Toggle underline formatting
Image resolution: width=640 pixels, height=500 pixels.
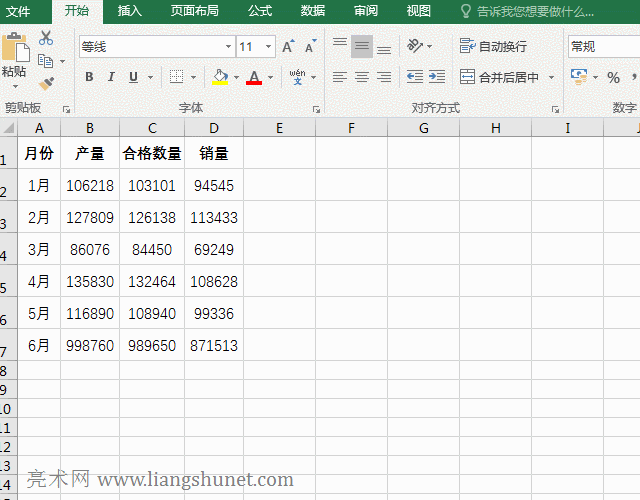(x=133, y=77)
